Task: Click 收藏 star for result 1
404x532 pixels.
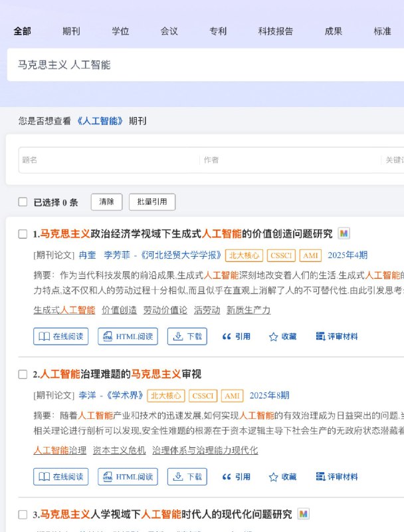Action: 282,336
